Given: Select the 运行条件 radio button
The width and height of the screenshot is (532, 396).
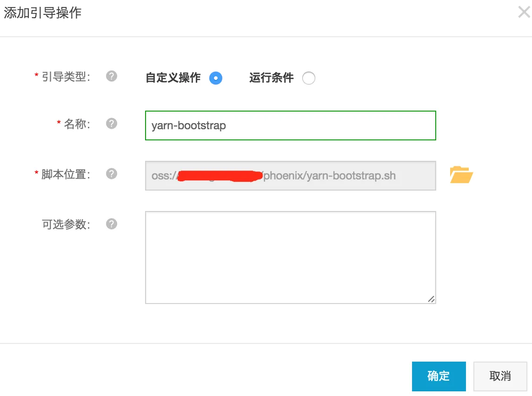Looking at the screenshot, I should pyautogui.click(x=308, y=78).
